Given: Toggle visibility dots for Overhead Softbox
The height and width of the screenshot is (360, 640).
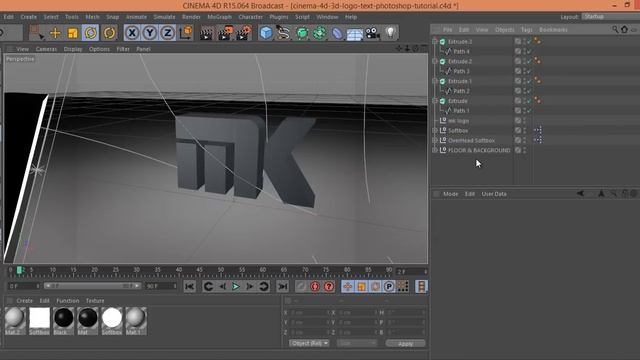Looking at the screenshot, I should pos(524,140).
